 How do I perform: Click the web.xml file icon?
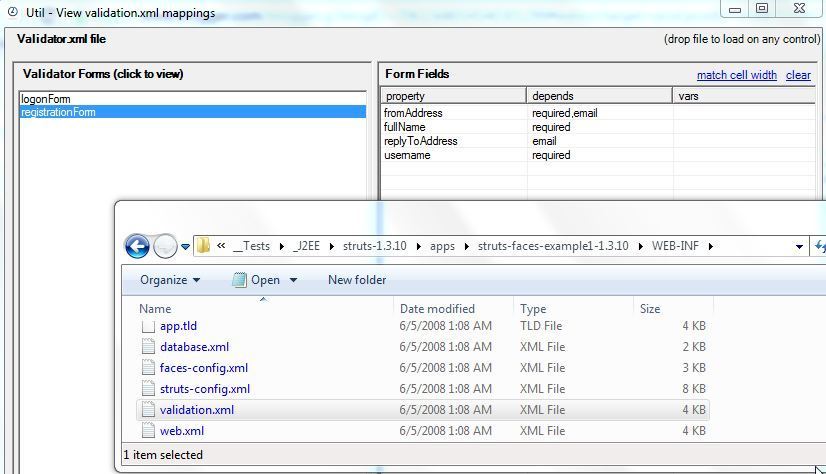pyautogui.click(x=148, y=431)
